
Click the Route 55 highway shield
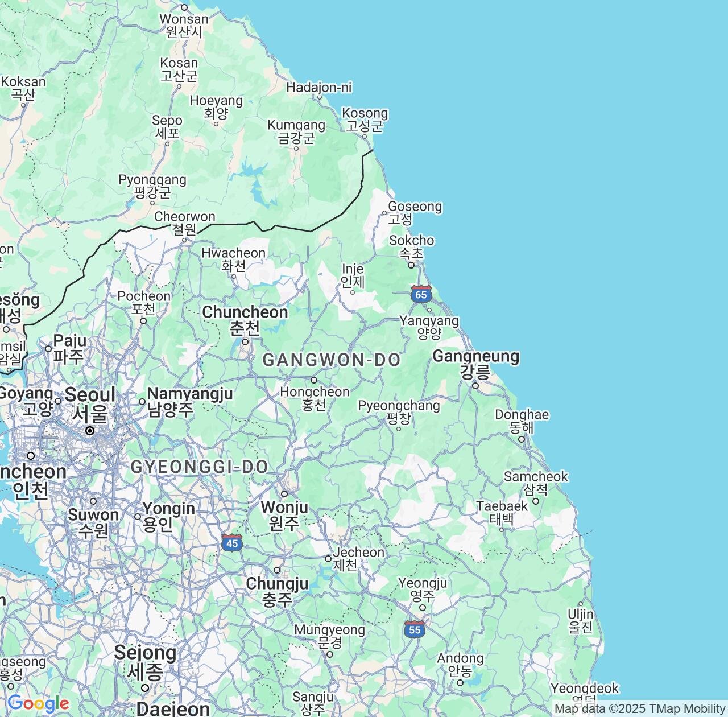pos(415,629)
